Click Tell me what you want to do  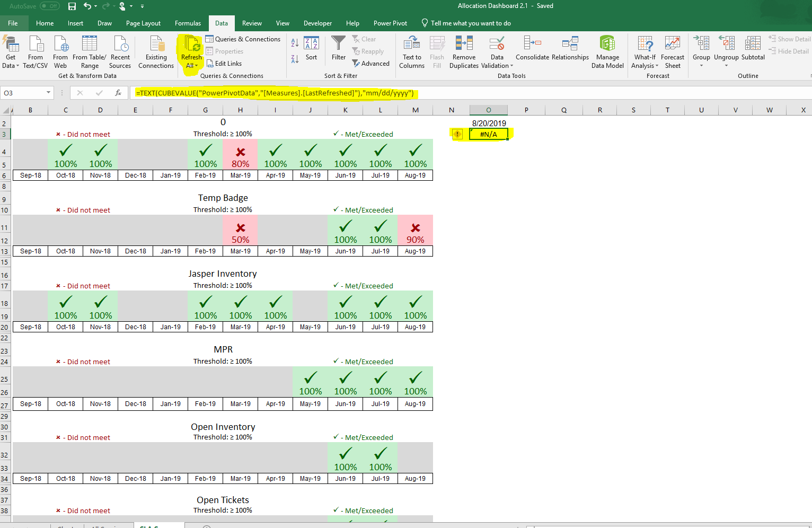pos(466,23)
